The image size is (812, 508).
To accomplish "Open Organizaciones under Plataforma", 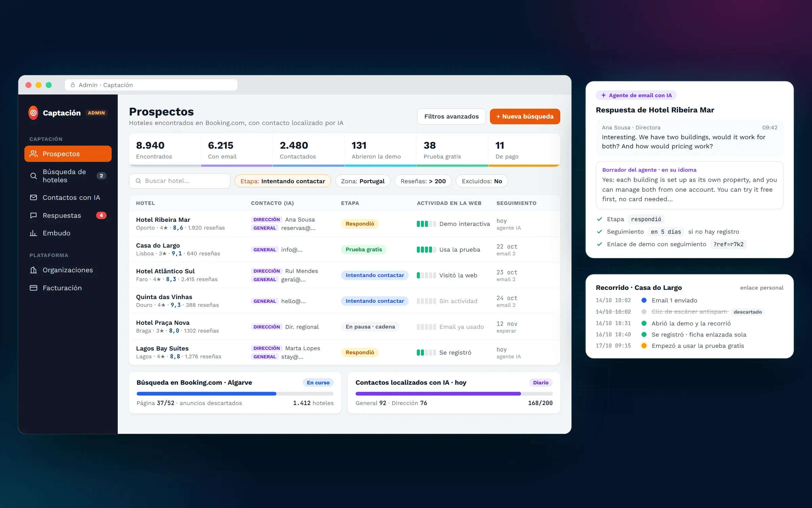I will pyautogui.click(x=68, y=270).
